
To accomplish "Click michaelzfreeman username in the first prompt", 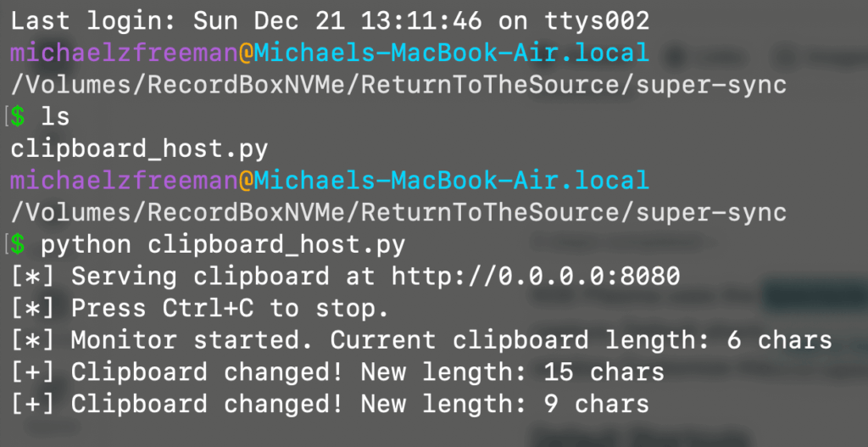I will click(123, 53).
